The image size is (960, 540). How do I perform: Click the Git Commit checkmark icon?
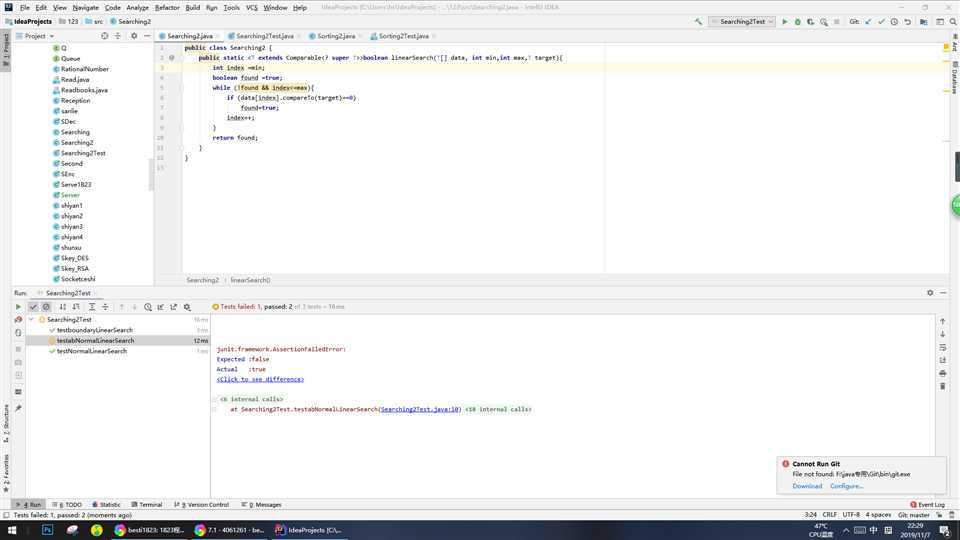881,21
